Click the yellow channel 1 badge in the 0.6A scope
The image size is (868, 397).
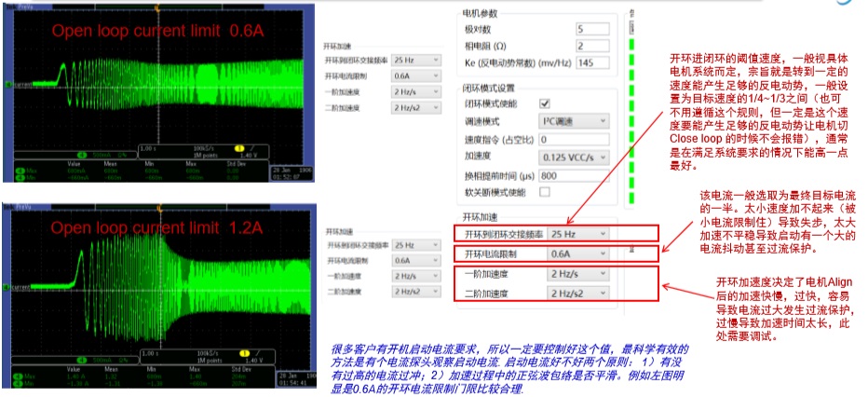[x=237, y=148]
